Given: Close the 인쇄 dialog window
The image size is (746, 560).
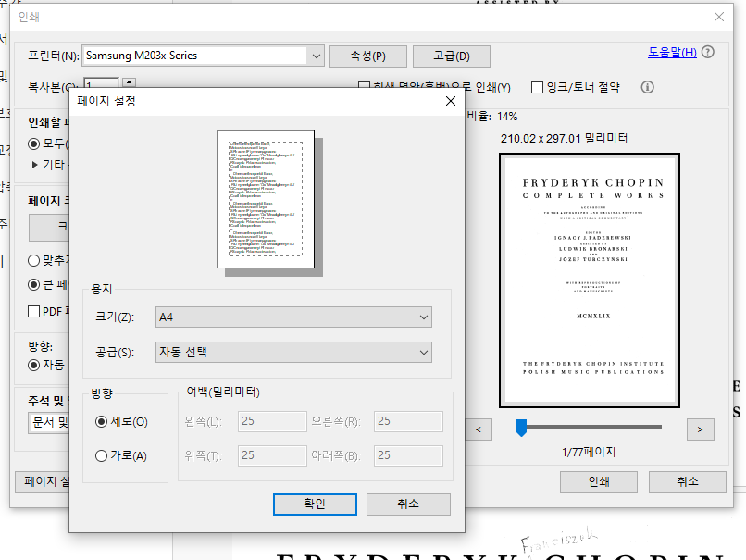Looking at the screenshot, I should 719,18.
